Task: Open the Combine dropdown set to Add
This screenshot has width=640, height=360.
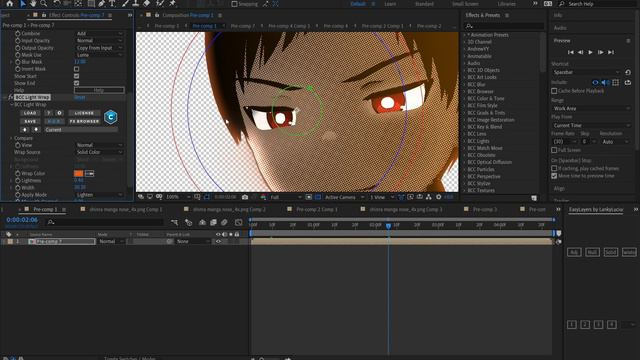Action: coord(99,33)
